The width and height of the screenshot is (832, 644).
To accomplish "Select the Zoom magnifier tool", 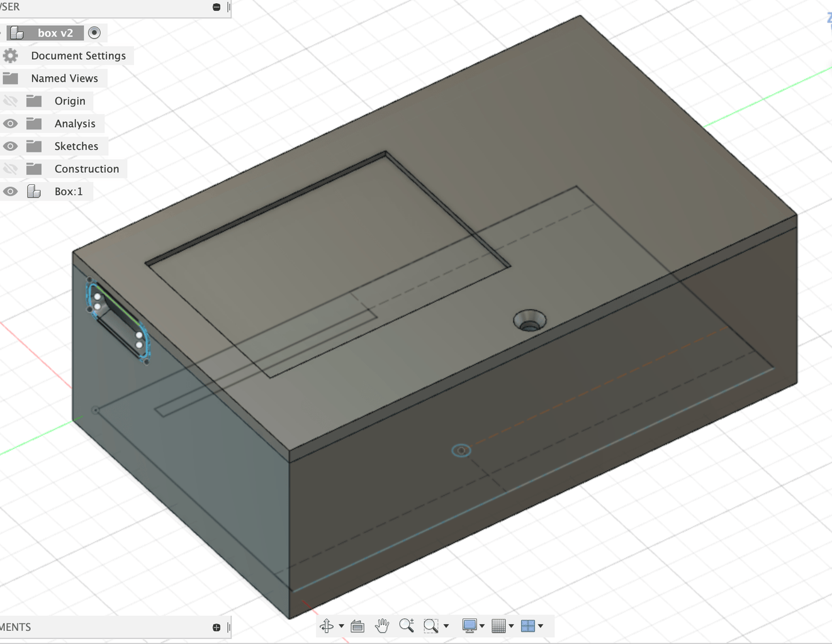I will 407,626.
